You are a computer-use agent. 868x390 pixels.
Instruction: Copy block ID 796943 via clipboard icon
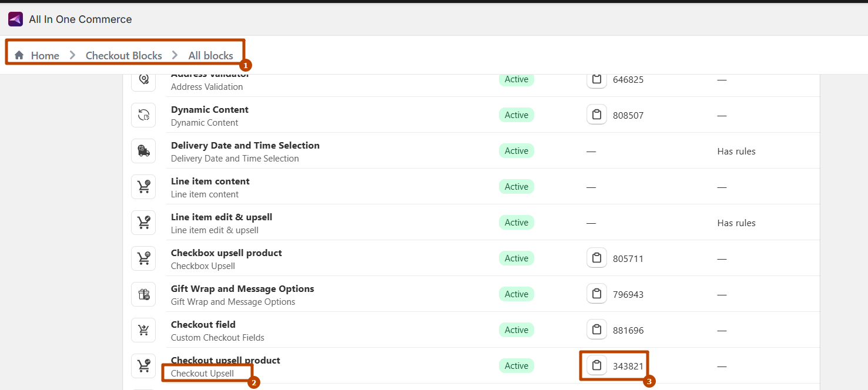pos(596,294)
